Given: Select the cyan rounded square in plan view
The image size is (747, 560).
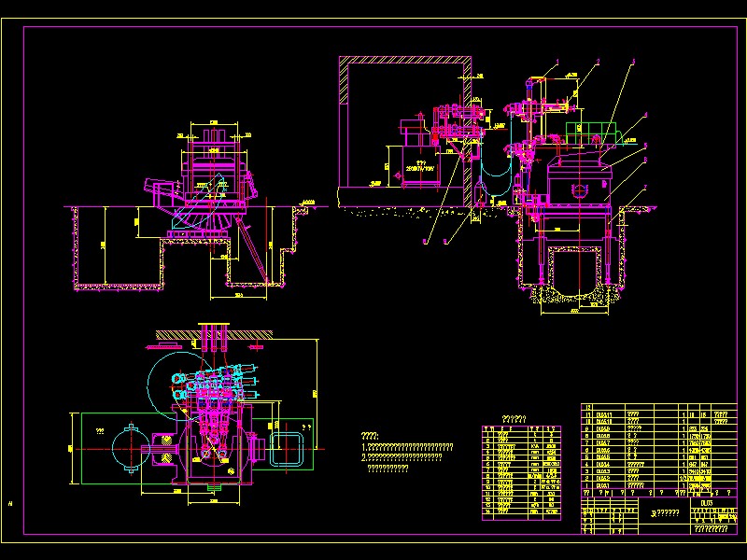Looking at the screenshot, I should pyautogui.click(x=288, y=449).
